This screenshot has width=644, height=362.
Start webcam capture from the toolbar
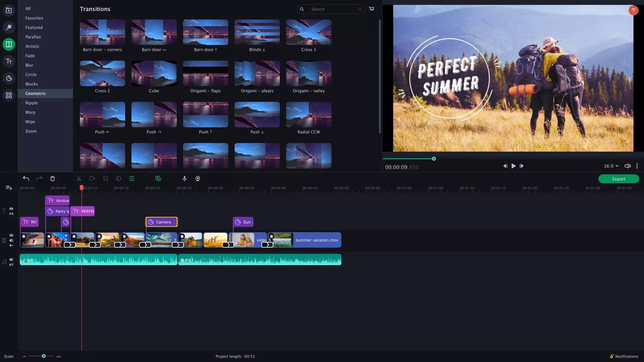[x=198, y=178]
